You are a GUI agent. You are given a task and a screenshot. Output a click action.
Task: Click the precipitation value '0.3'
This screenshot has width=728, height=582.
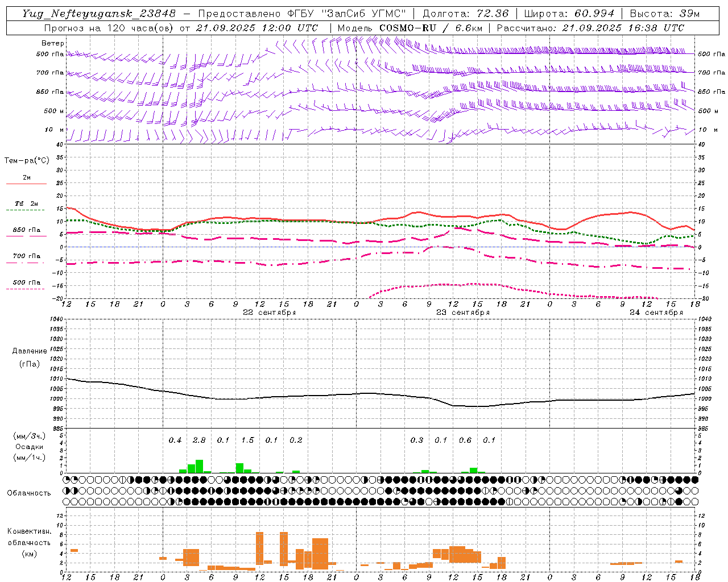417,440
